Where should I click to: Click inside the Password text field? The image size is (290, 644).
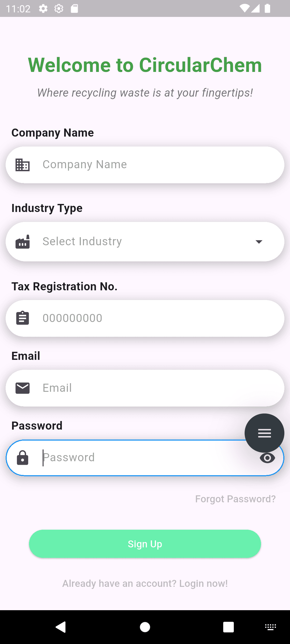point(145,458)
